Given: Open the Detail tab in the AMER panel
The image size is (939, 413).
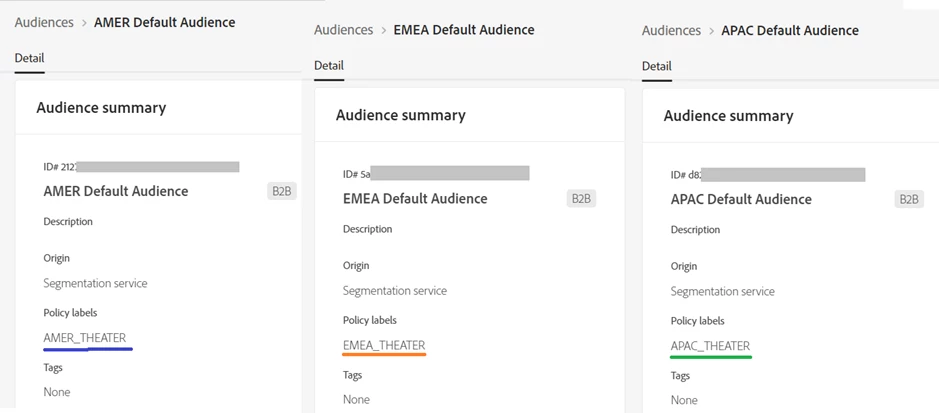Looking at the screenshot, I should point(29,58).
